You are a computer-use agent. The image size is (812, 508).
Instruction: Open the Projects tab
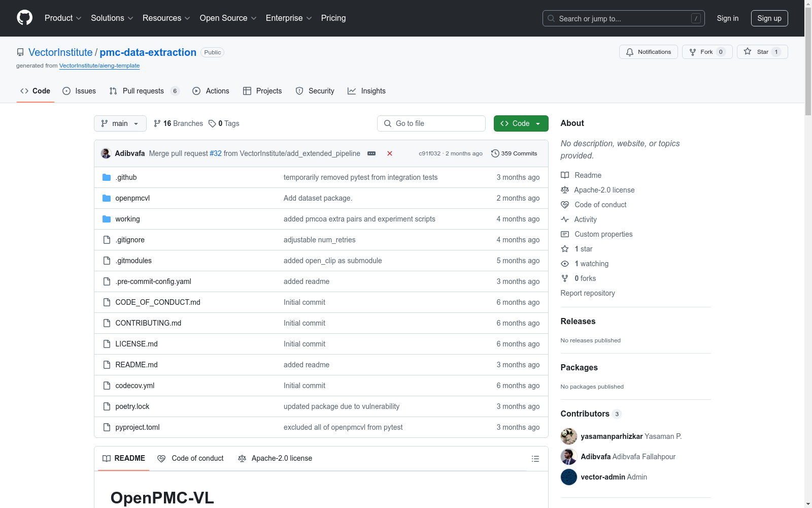tap(262, 91)
